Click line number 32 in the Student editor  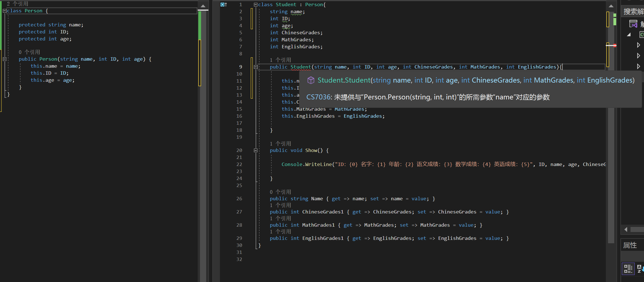[x=239, y=260]
